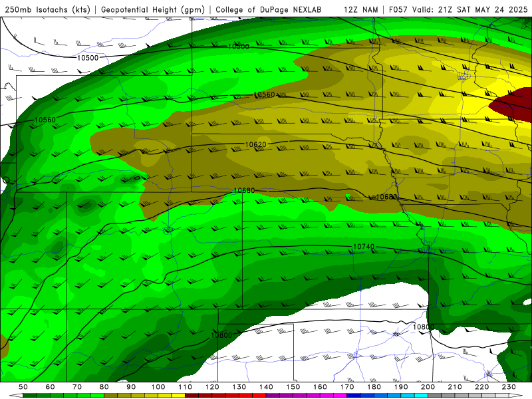Viewport: 532px width, 399px height.
Task: Select the 120 label on the color scale
Action: 212,387
